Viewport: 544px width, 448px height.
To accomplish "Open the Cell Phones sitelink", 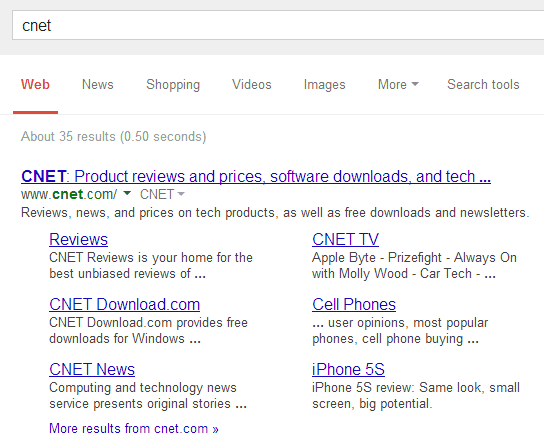I will click(x=354, y=304).
